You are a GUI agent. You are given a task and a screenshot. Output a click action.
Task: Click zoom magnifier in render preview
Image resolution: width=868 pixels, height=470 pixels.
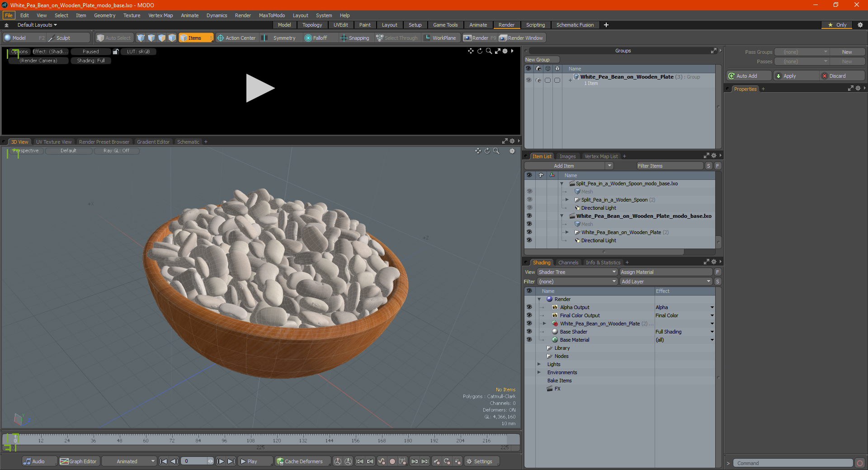click(489, 51)
